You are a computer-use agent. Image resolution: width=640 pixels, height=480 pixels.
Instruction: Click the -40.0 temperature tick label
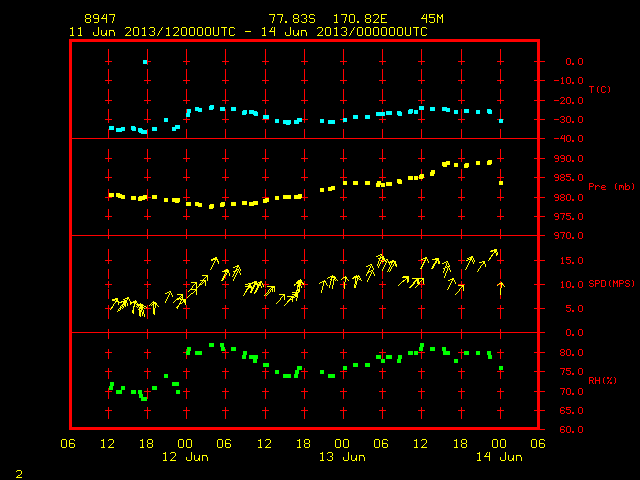coord(569,139)
